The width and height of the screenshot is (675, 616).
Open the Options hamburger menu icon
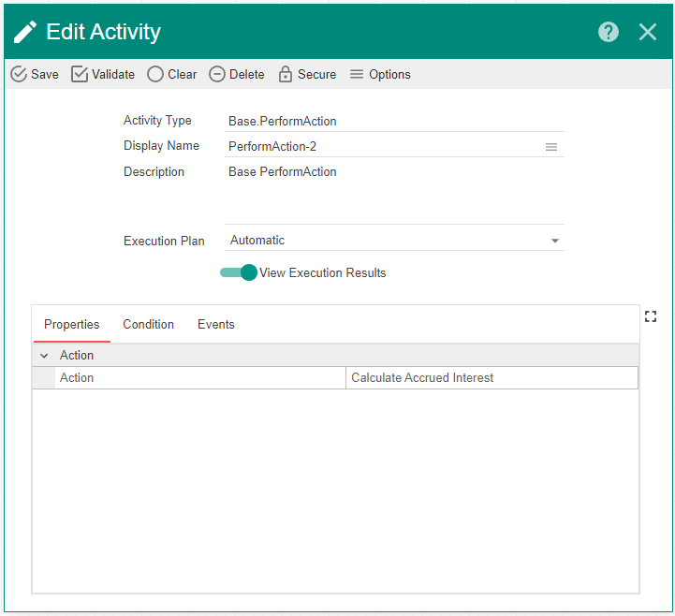click(x=357, y=74)
